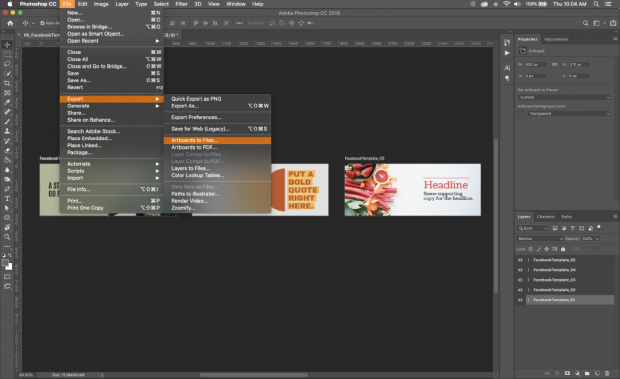
Task: Click the Headline artboard FacebookTemplate_03 thumbnail
Action: pyautogui.click(x=412, y=190)
